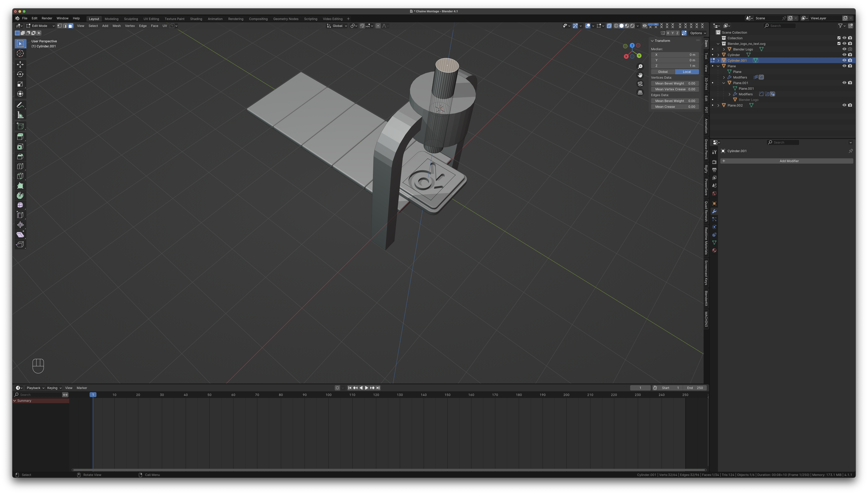Select the Knife tool
Screen dimensions: 868x494
click(x=20, y=176)
